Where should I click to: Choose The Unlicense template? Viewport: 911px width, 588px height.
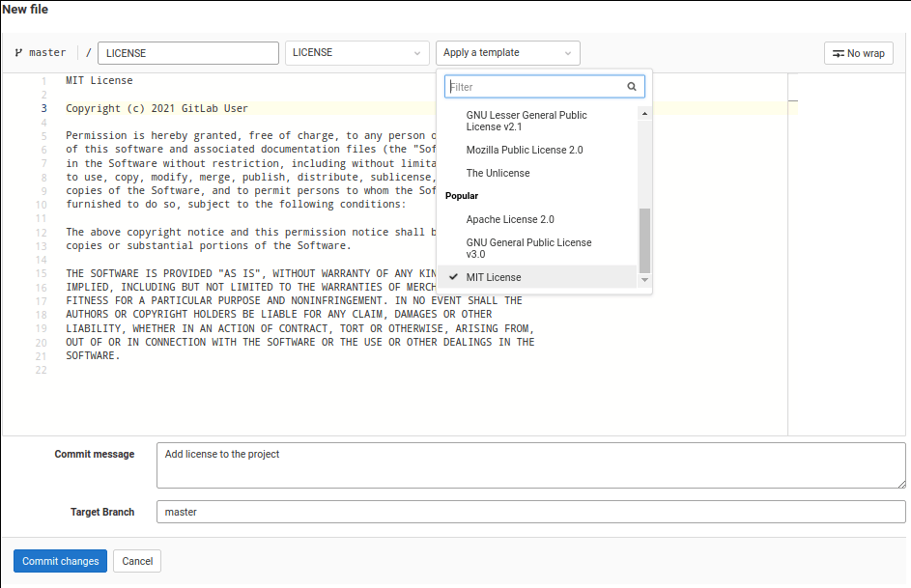coord(498,173)
